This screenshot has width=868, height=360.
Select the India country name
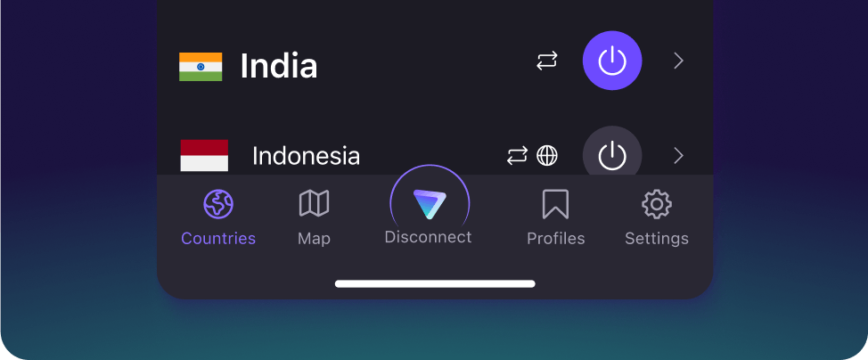(x=278, y=67)
